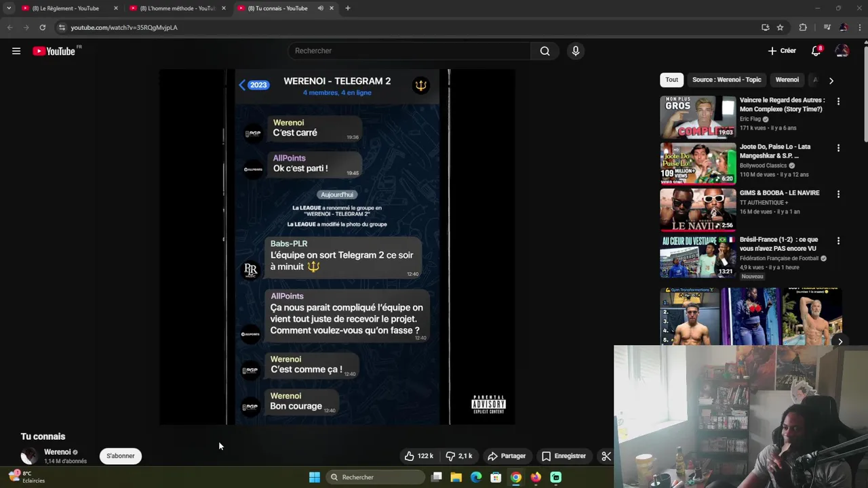Click the Clip scissors icon

click(606, 456)
